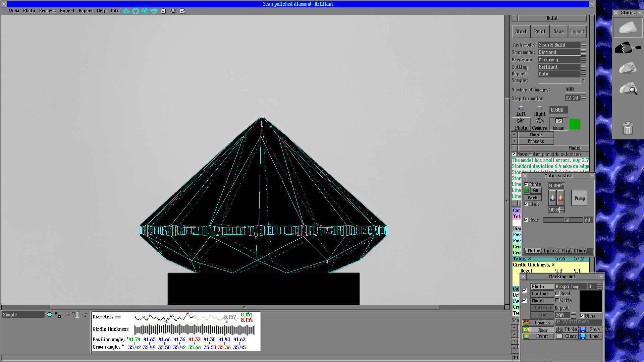The image size is (644, 362).
Task: Open the report document toolbar icon
Action: [x=163, y=11]
